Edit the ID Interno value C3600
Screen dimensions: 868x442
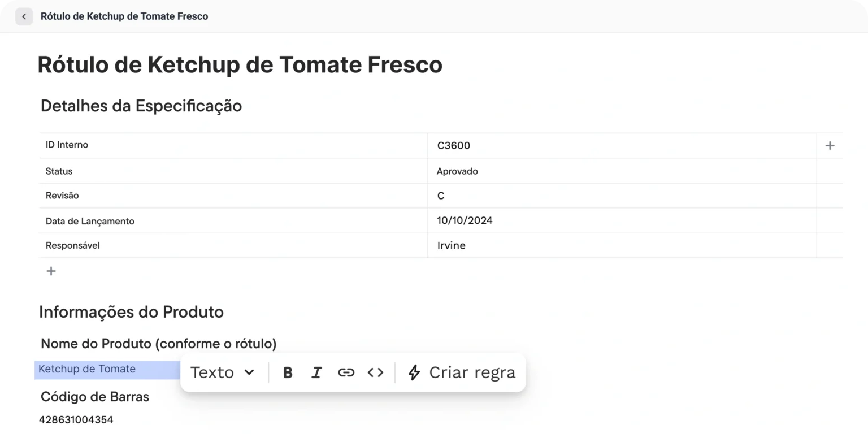point(454,146)
